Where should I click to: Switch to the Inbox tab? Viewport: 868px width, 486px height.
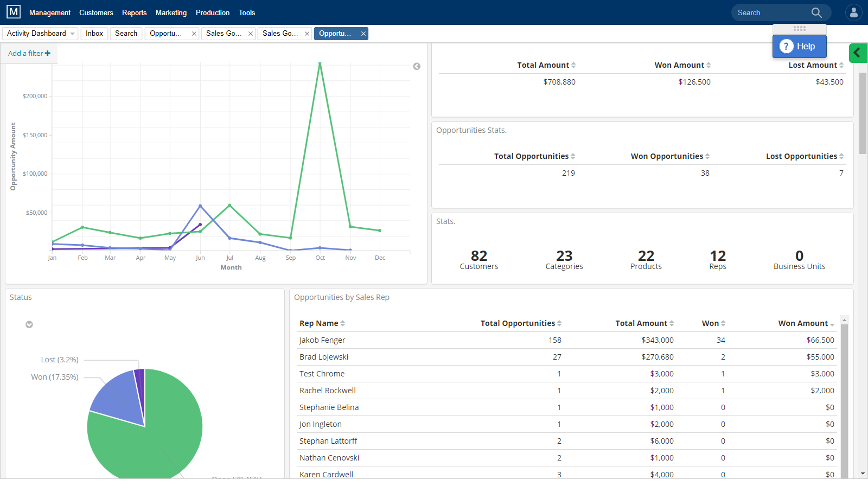(94, 34)
